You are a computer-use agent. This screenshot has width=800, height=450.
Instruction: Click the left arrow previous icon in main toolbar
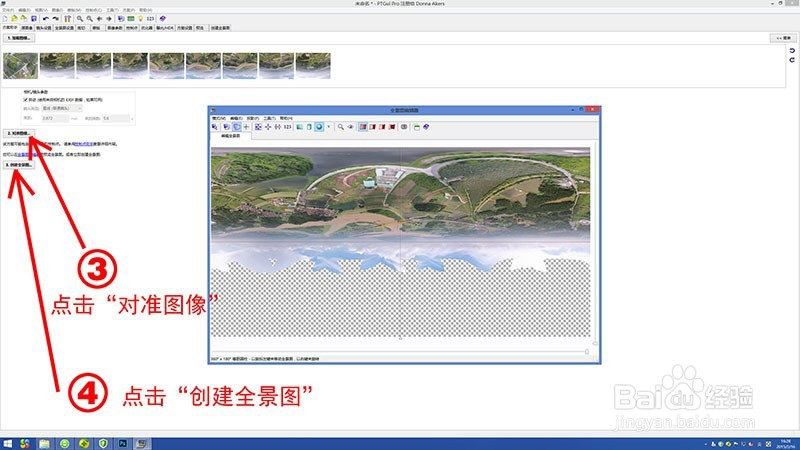tap(99, 19)
